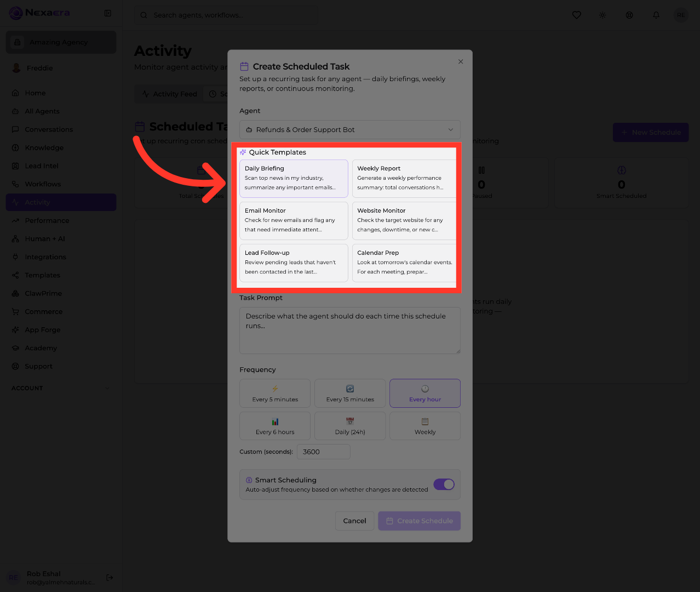The image size is (700, 592).
Task: Open Workflows in sidebar
Action: coord(61,184)
